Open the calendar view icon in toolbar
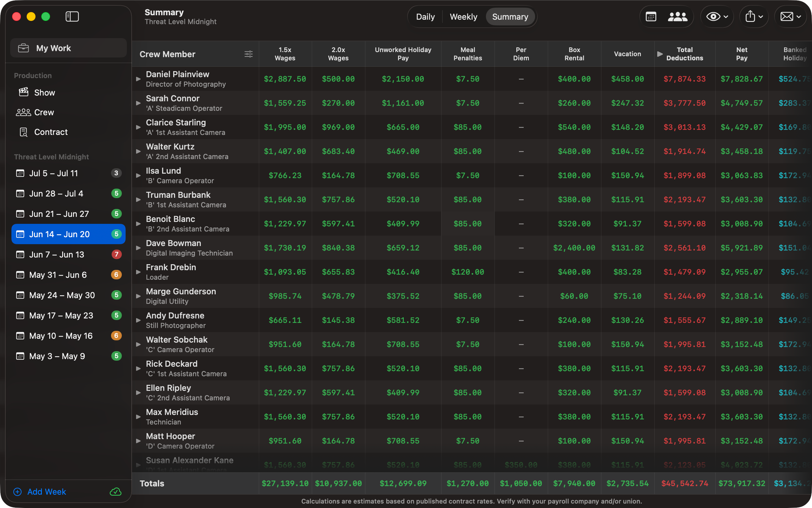Image resolution: width=812 pixels, height=508 pixels. [x=651, y=17]
